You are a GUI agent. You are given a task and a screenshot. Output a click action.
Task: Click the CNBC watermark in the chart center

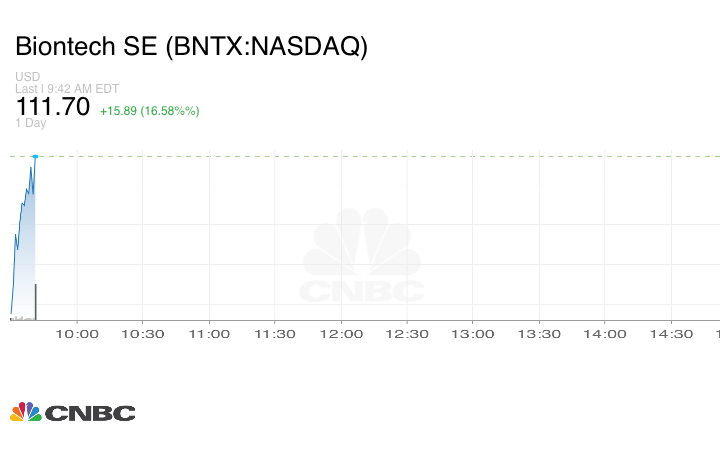[x=363, y=258]
